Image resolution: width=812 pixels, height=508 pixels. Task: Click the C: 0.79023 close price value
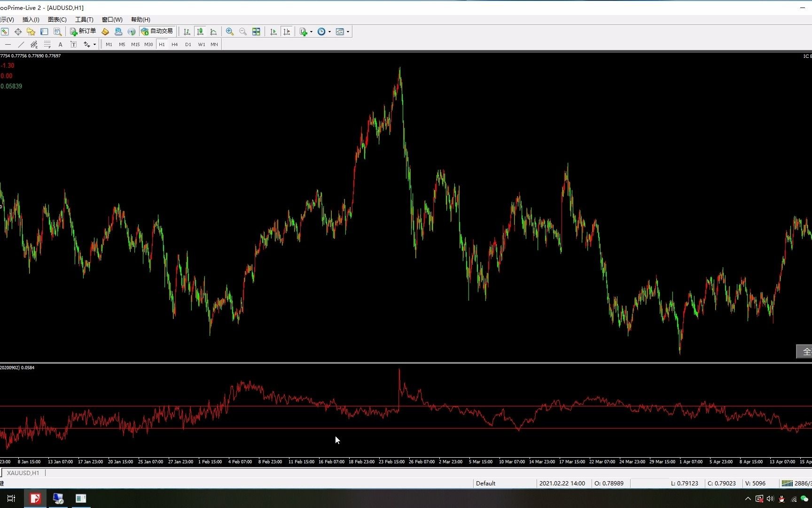(x=722, y=483)
